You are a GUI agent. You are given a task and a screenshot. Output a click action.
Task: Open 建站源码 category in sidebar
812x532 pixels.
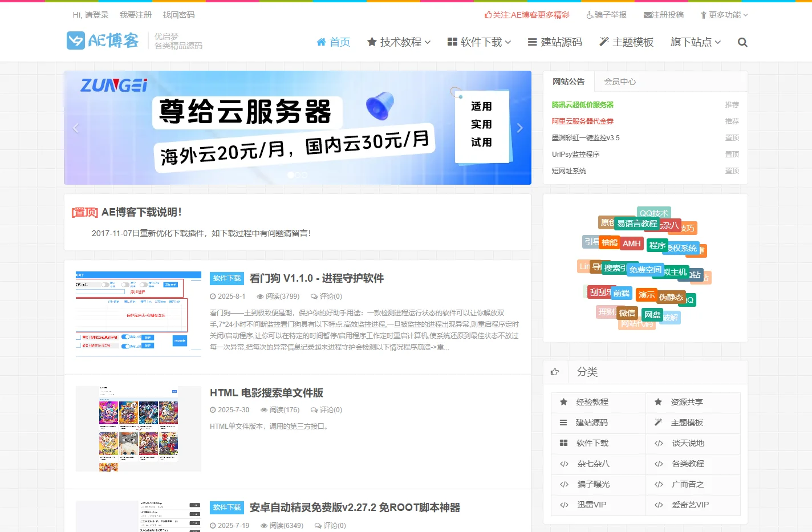(598, 423)
